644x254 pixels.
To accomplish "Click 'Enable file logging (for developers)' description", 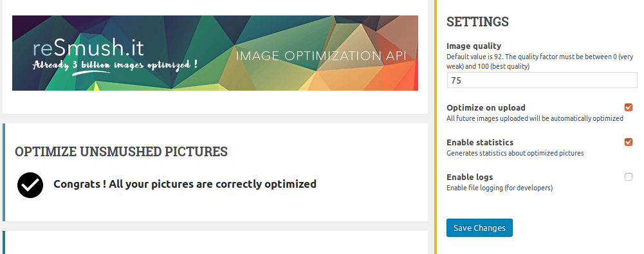I will coord(499,188).
